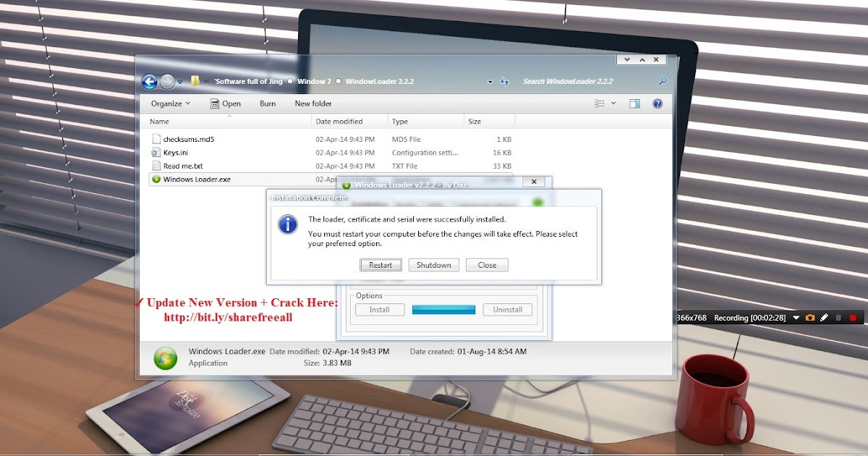
Task: Sort by the Size column header
Action: tap(489, 122)
